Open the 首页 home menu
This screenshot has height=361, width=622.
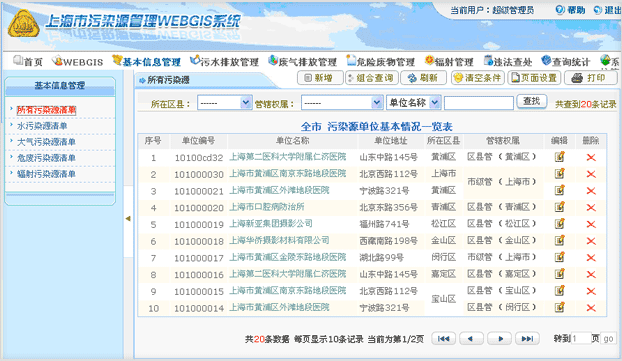(27, 61)
